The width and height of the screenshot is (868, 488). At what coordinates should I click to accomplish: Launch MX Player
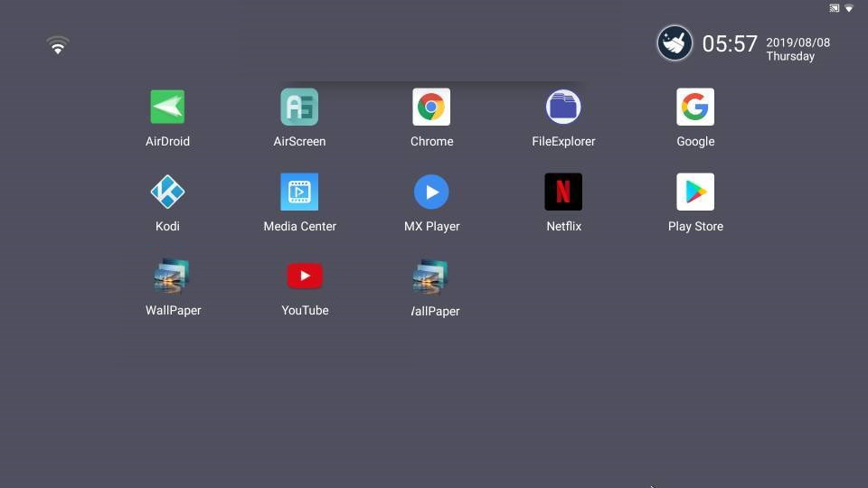[431, 192]
